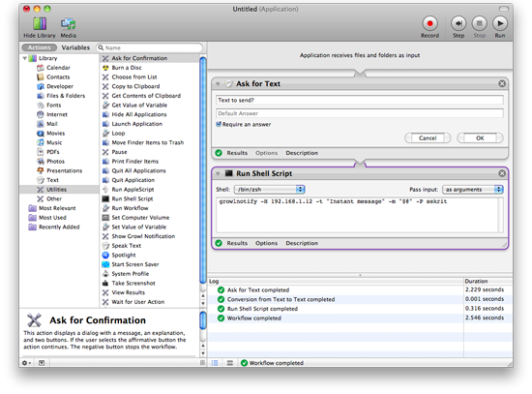
Task: Click the Record button in toolbar
Action: (429, 24)
